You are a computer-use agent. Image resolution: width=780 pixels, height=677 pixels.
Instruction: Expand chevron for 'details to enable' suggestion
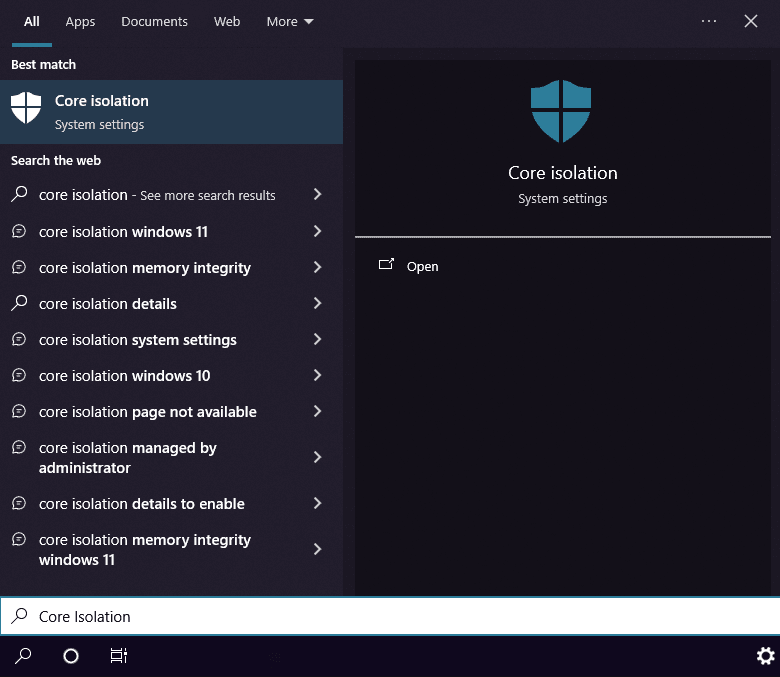[317, 503]
